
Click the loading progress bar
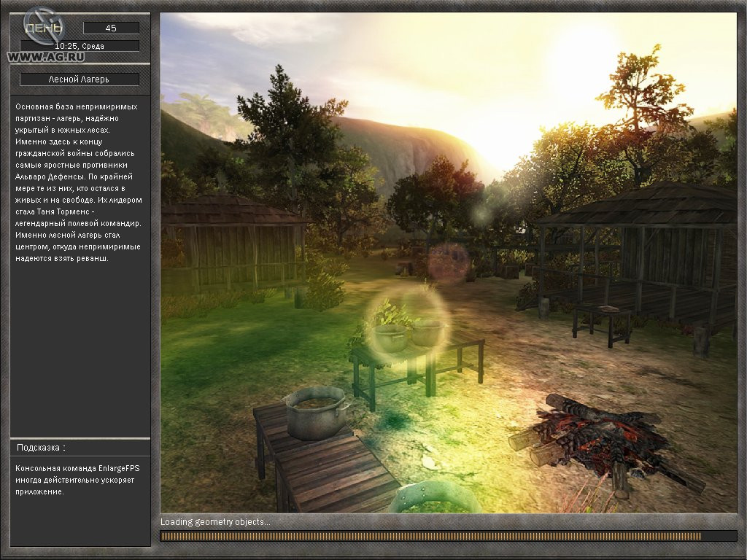[x=449, y=536]
